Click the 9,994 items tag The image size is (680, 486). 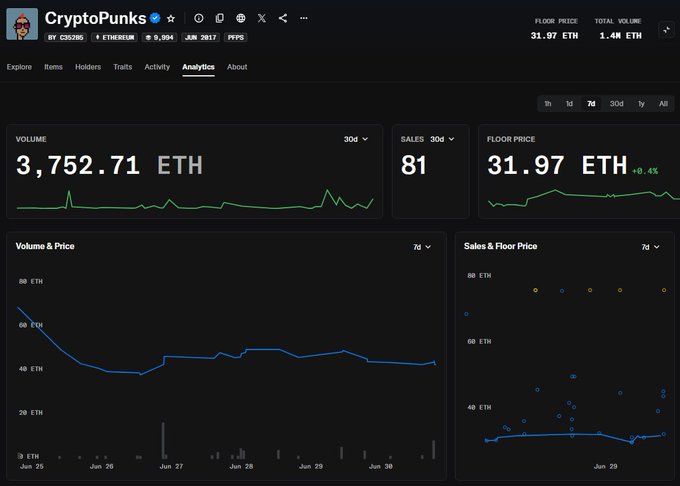pyautogui.click(x=160, y=38)
